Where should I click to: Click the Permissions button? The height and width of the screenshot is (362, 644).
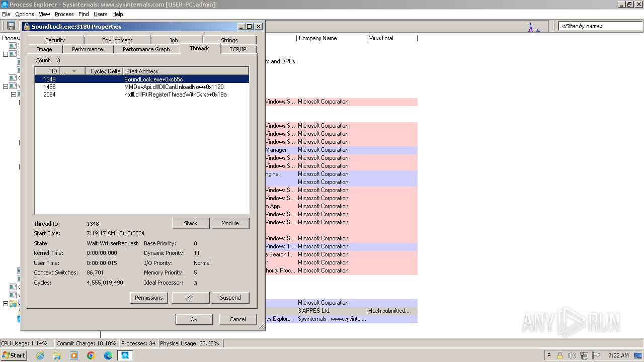(x=149, y=298)
